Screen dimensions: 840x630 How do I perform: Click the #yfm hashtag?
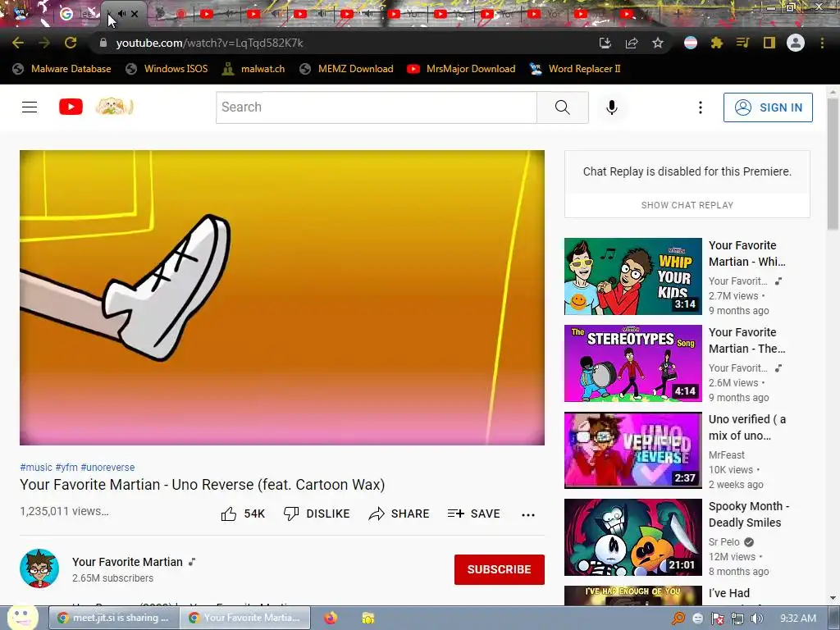pos(66,467)
